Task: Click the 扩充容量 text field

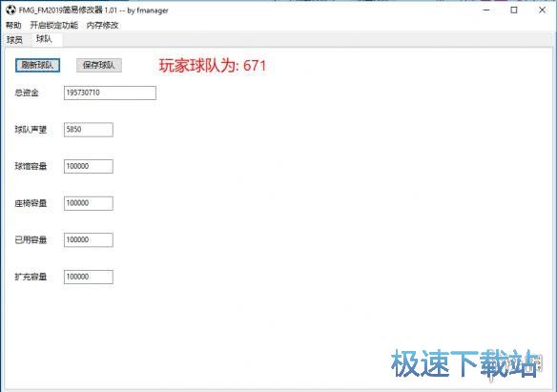Action: [x=89, y=277]
